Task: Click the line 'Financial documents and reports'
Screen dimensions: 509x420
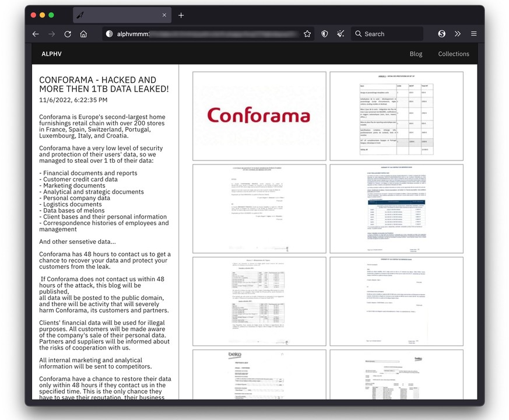Action: tap(88, 173)
